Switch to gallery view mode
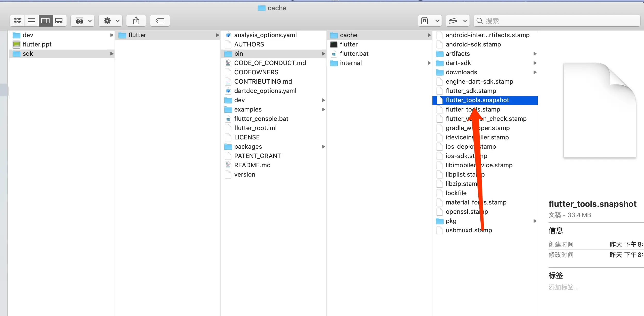644x316 pixels. click(x=59, y=21)
